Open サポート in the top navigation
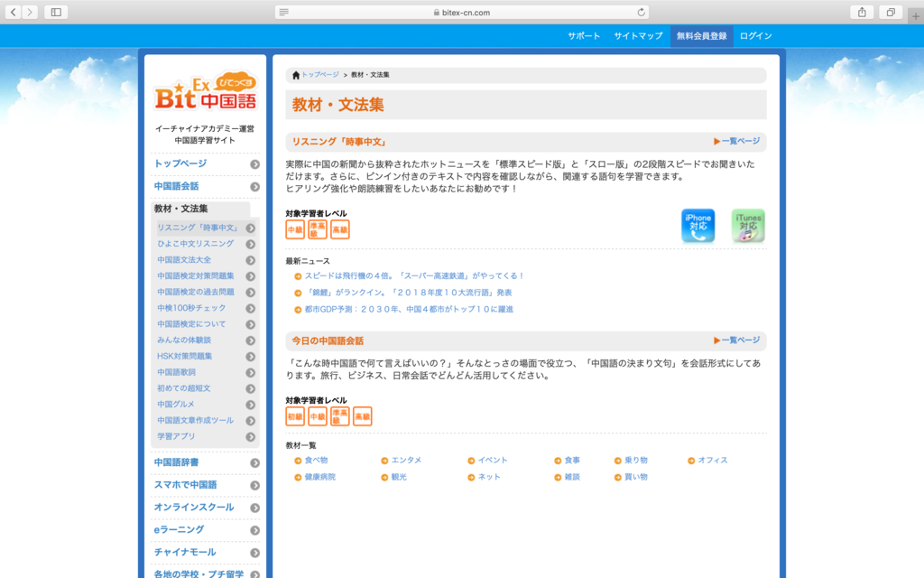 coord(584,36)
